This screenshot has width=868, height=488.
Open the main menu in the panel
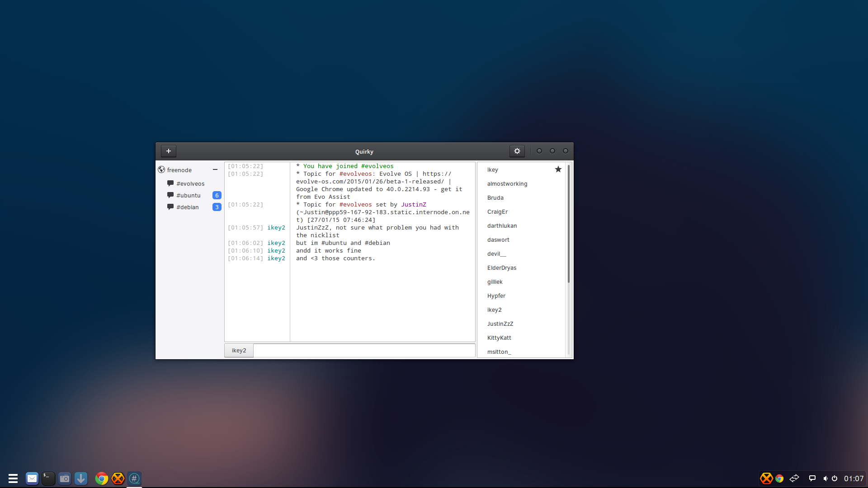pyautogui.click(x=13, y=479)
